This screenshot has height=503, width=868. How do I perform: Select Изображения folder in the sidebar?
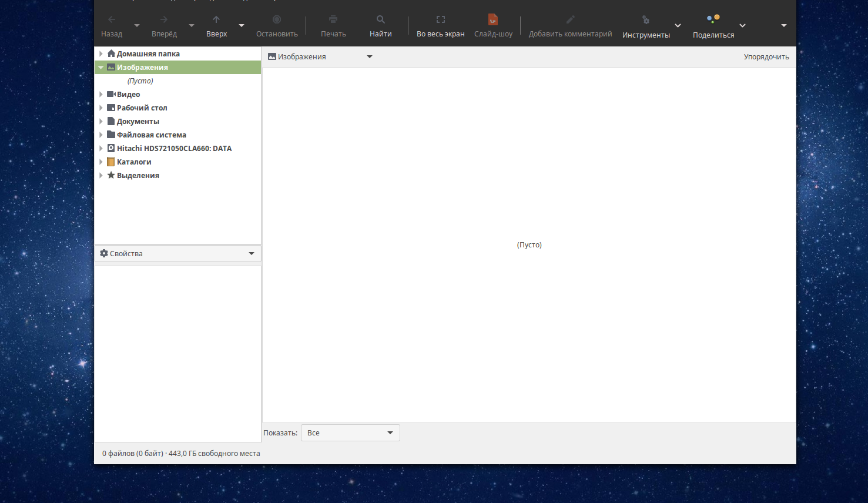point(142,67)
